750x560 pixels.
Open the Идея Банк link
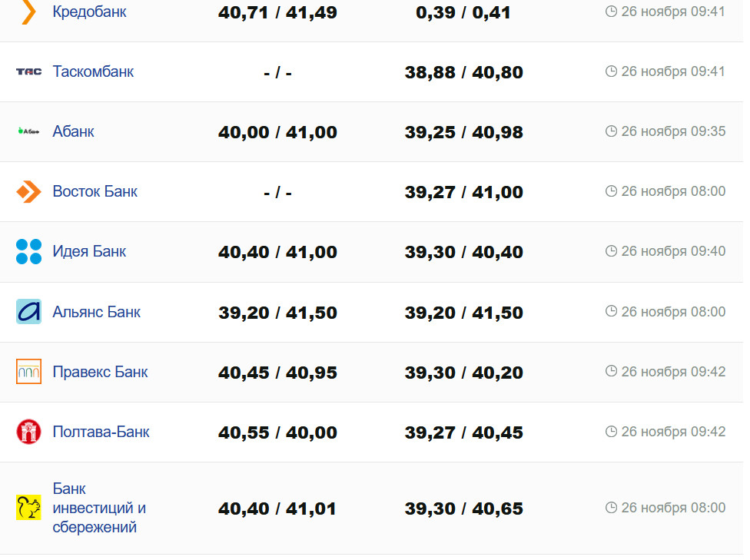[89, 251]
